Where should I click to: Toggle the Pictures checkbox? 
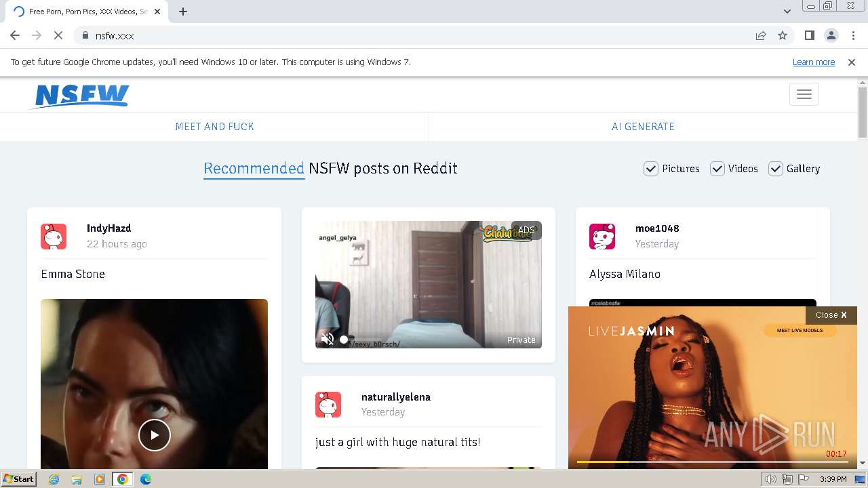point(651,169)
